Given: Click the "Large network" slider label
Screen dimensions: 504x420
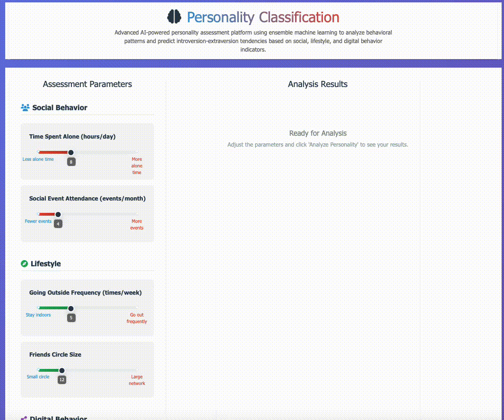Looking at the screenshot, I should 137,380.
